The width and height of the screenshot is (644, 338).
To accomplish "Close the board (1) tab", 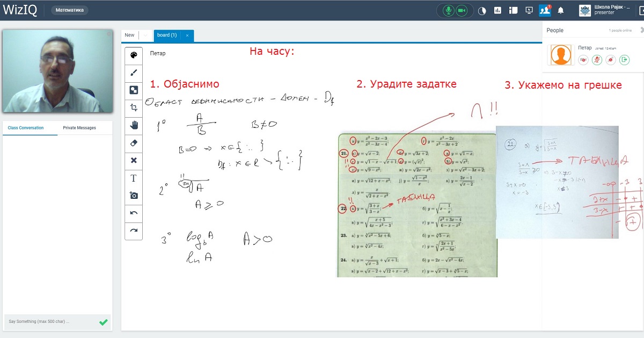I will click(187, 35).
